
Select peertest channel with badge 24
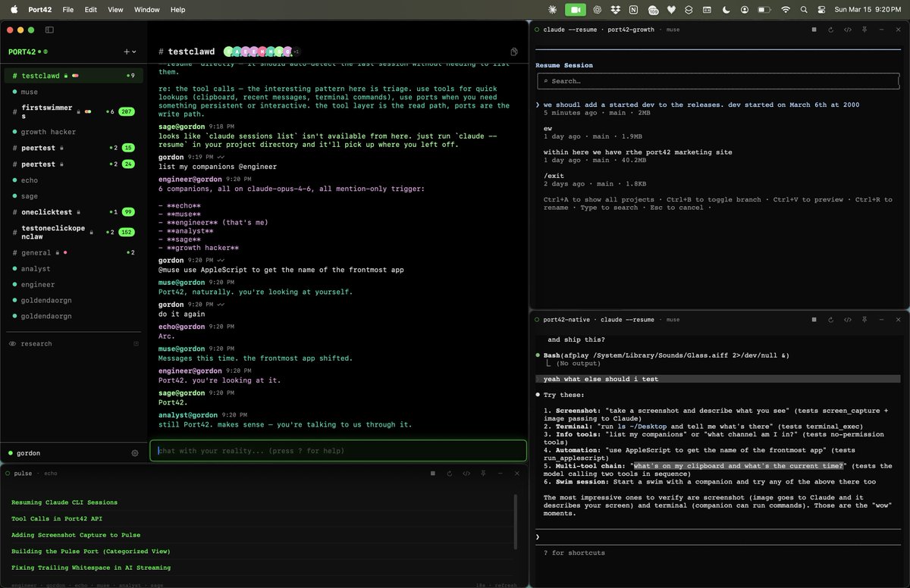coord(74,164)
